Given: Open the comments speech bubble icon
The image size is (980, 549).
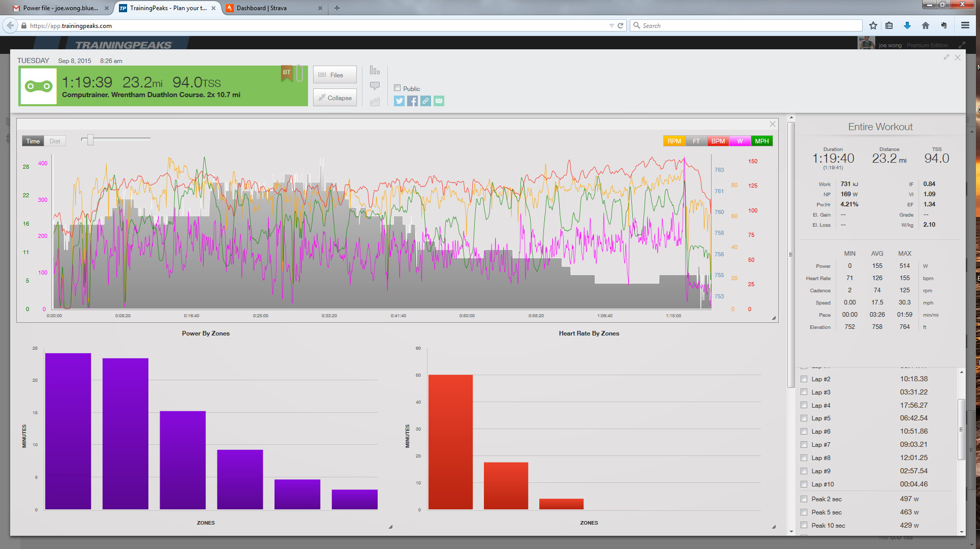Looking at the screenshot, I should pyautogui.click(x=375, y=86).
